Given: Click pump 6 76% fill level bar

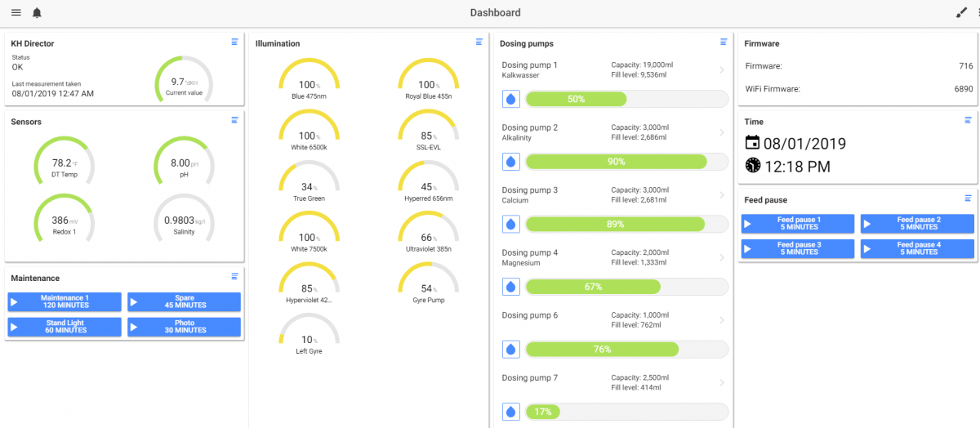Looking at the screenshot, I should click(626, 349).
